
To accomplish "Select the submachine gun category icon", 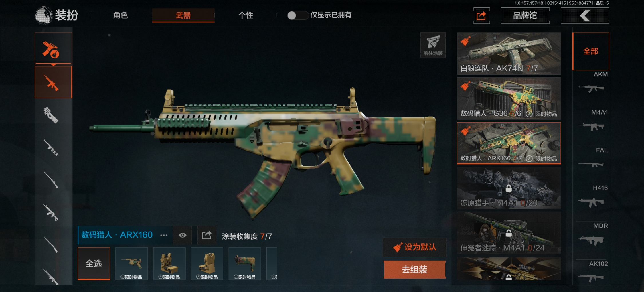I will [51, 115].
